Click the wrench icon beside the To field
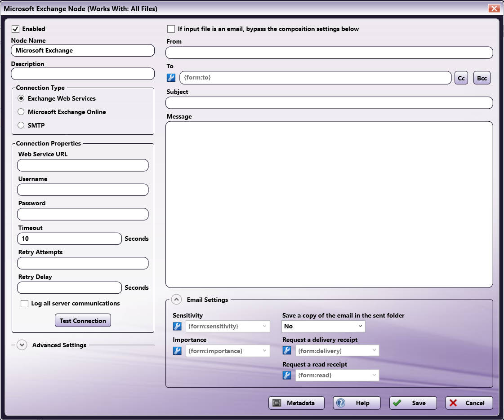This screenshot has width=504, height=420. pyautogui.click(x=171, y=78)
